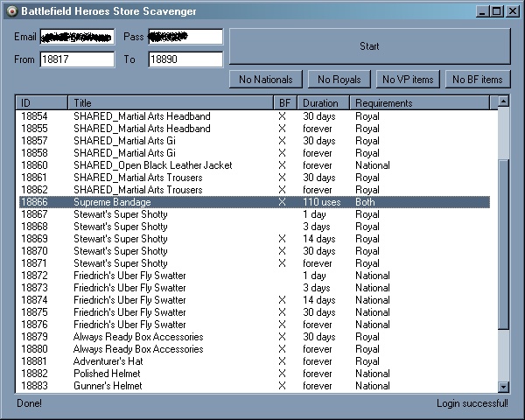Select row 18869 Stewart's Super Shotty
The image size is (525, 420).
(255, 239)
